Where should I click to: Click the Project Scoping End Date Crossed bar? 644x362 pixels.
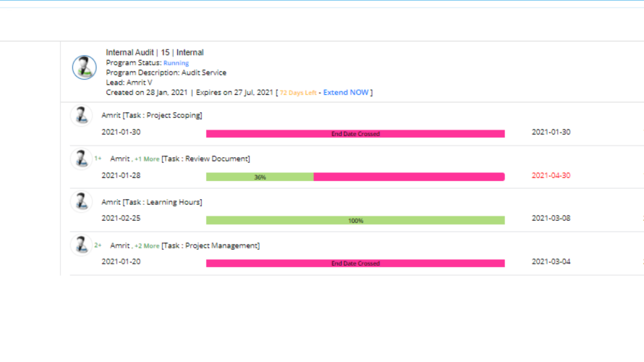tap(355, 134)
